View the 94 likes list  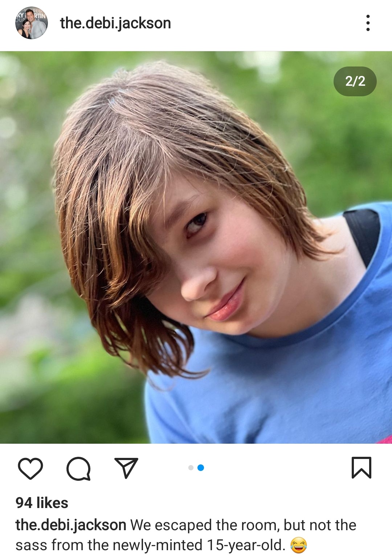42,503
